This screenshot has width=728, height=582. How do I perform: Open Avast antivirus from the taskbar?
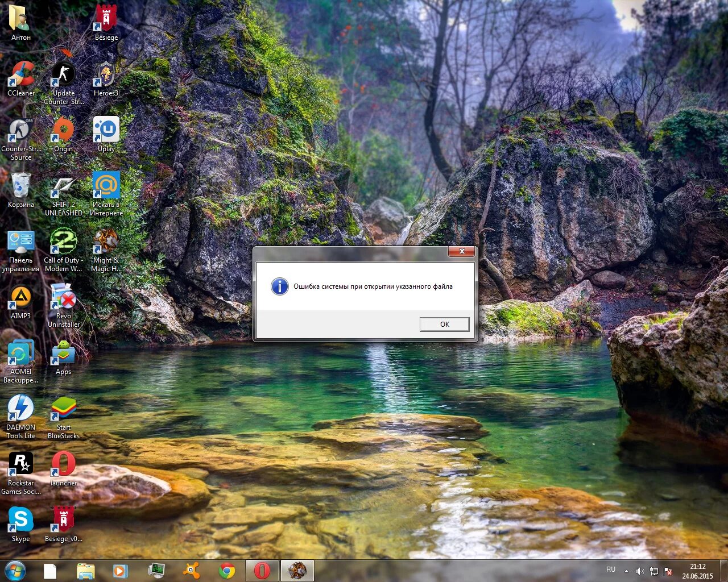(x=191, y=571)
